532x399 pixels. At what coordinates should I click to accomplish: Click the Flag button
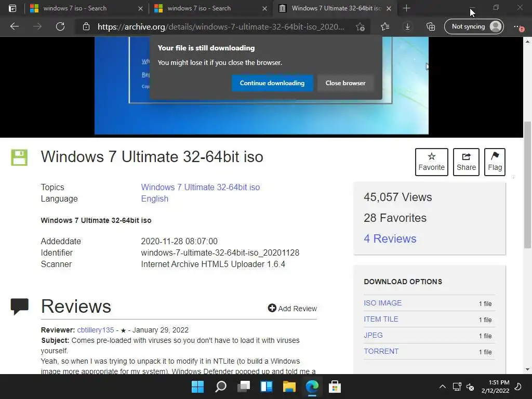[495, 162]
